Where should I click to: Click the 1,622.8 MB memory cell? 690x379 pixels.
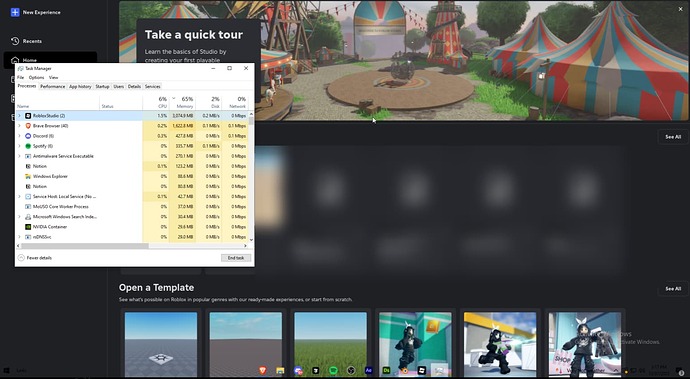(x=183, y=126)
